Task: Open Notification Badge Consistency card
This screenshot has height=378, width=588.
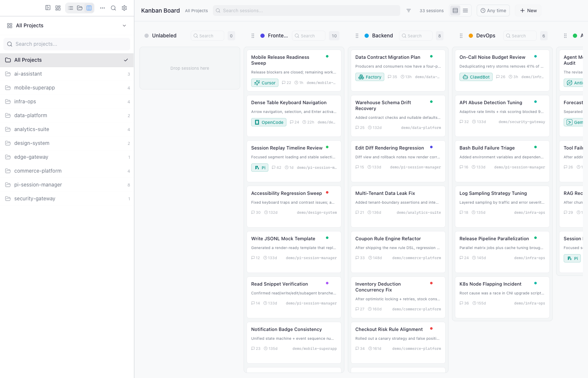Action: coord(294,342)
